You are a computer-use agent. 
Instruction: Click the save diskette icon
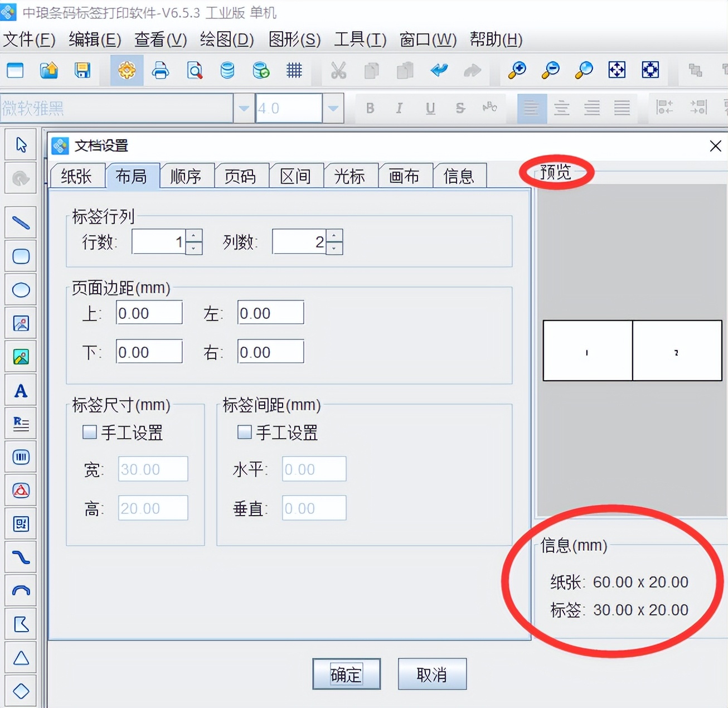click(82, 70)
